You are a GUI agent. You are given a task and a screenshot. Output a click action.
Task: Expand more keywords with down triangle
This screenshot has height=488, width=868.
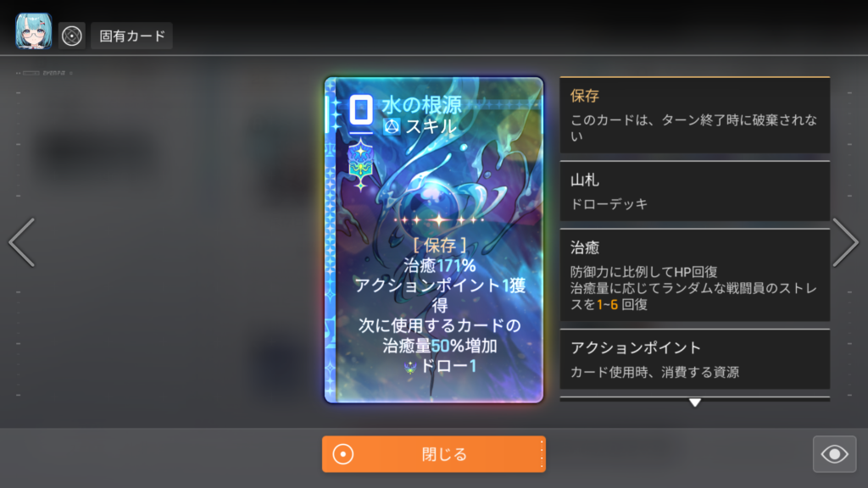(x=695, y=402)
